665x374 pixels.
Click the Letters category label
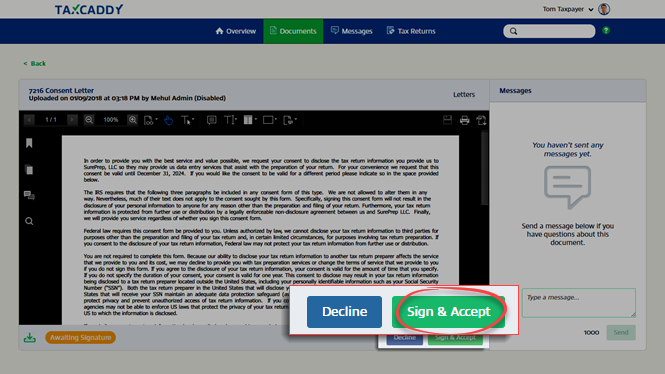tap(464, 95)
